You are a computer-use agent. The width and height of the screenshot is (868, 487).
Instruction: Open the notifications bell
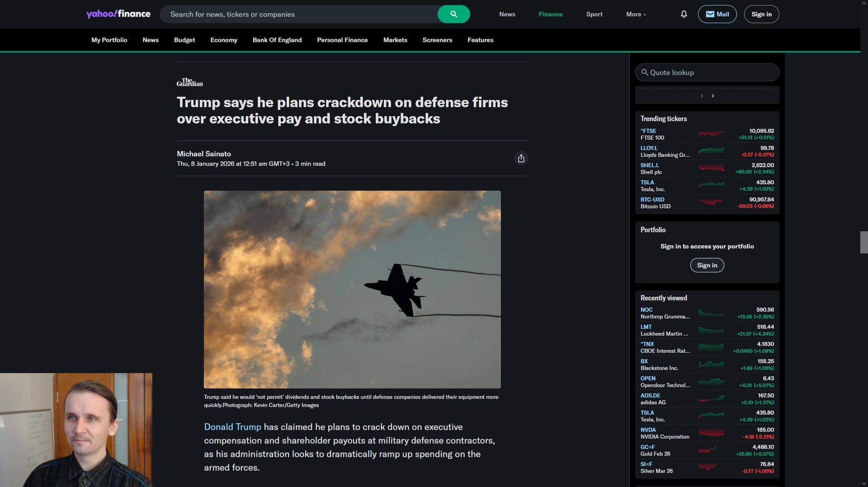click(x=684, y=14)
